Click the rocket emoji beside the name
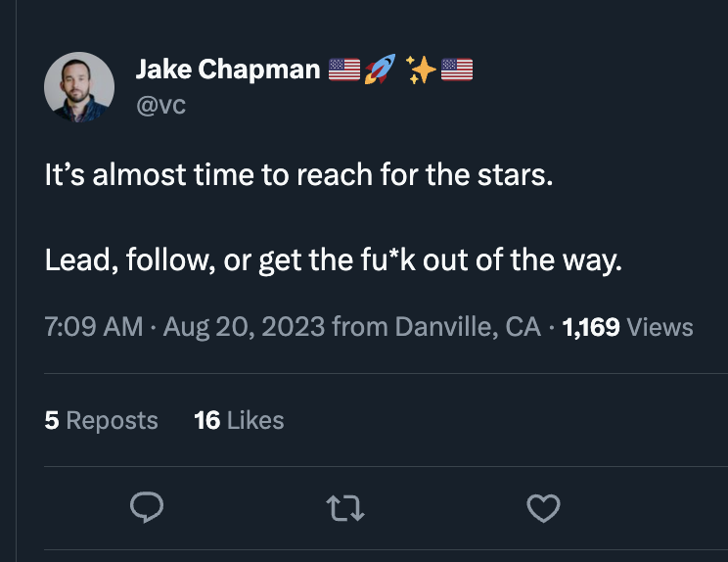Screen dimensions: 728x562 380,70
